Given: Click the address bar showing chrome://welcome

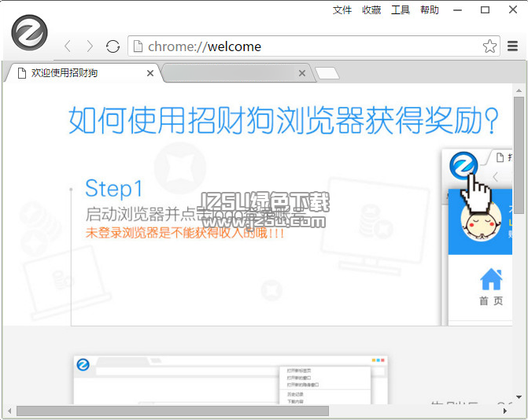Looking at the screenshot, I should 313,46.
